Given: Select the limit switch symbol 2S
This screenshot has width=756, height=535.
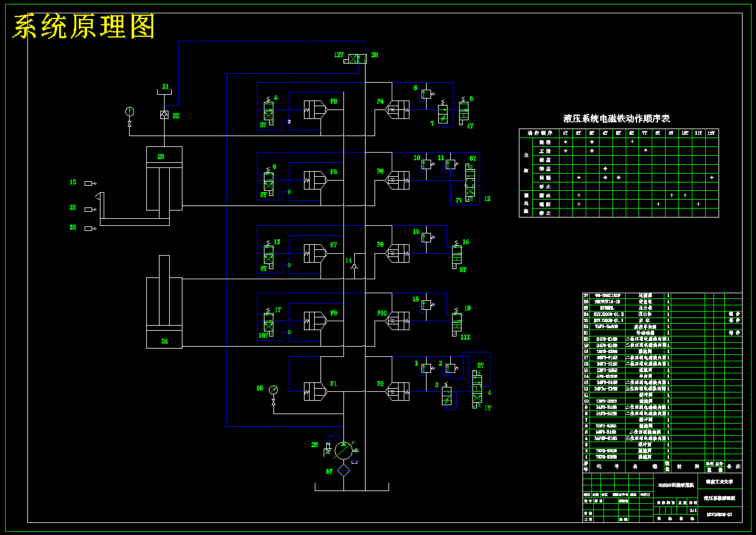Looking at the screenshot, I should click(90, 209).
